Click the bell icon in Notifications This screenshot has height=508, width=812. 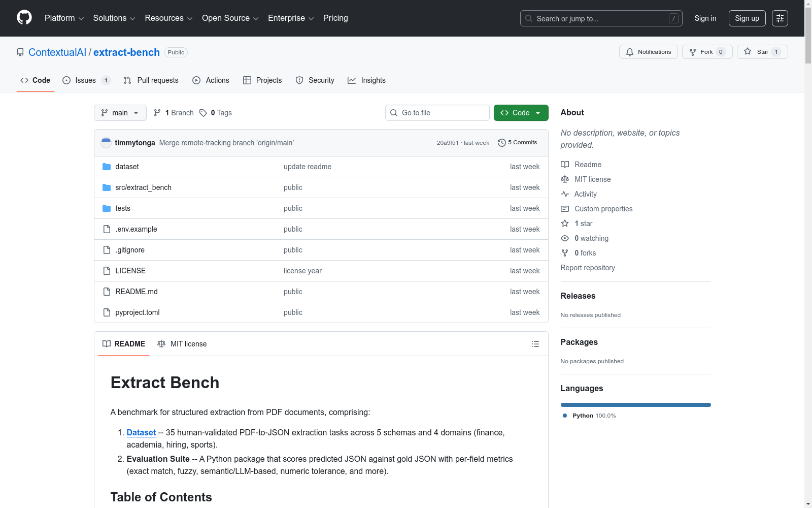tap(630, 52)
